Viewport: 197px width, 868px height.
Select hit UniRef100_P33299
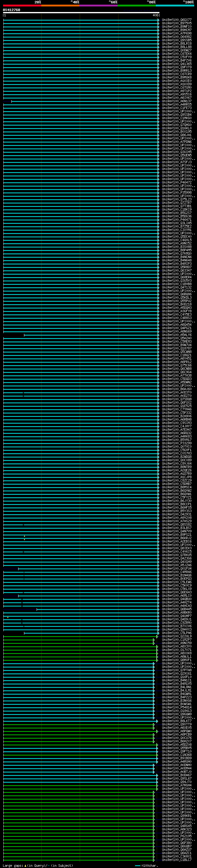[177, 443]
